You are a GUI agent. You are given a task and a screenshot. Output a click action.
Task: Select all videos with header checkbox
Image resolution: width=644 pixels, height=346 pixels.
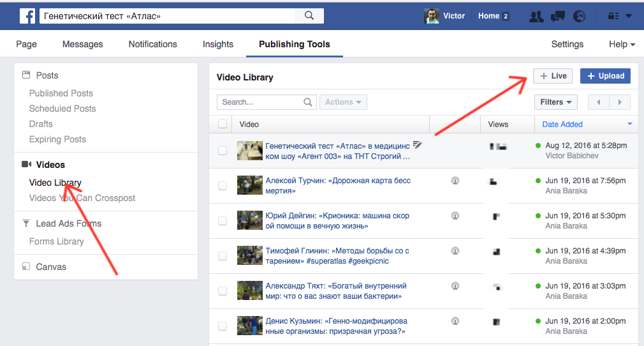[222, 124]
